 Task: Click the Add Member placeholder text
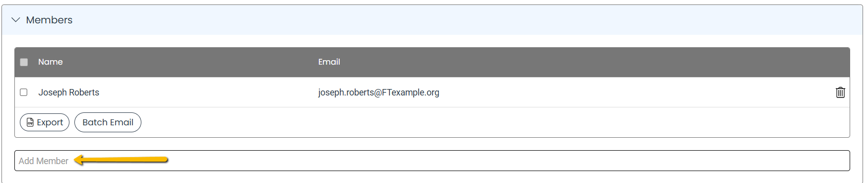(44, 161)
